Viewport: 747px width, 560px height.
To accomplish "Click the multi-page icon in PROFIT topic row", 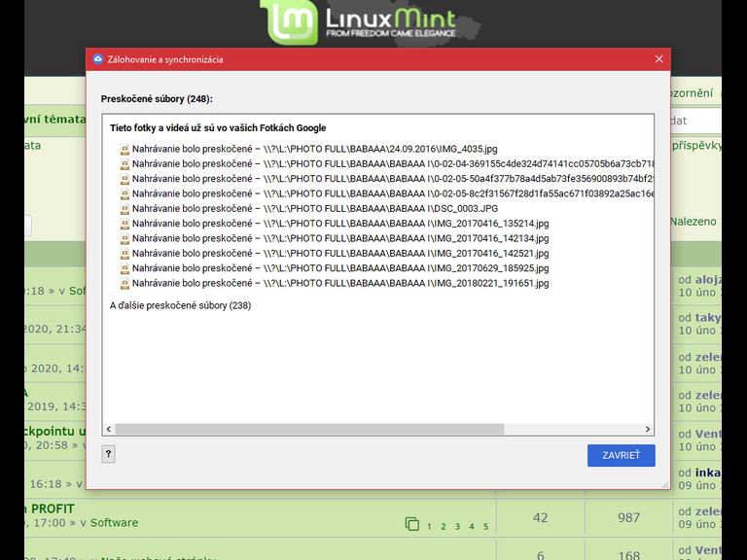I will tap(411, 525).
